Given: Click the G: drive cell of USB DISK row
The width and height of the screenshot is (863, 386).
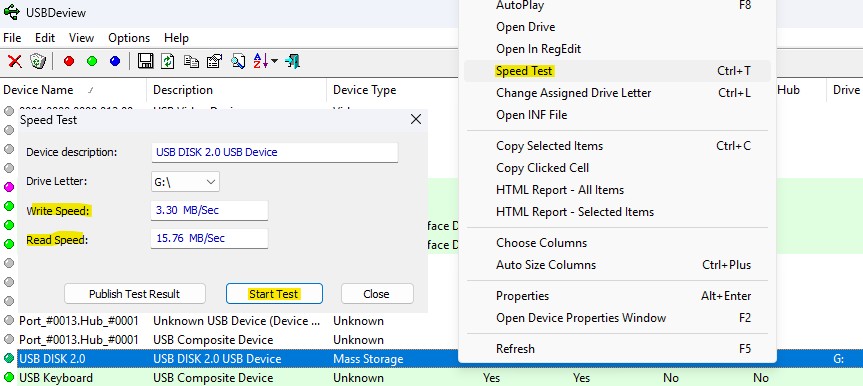Looking at the screenshot, I should 839,359.
